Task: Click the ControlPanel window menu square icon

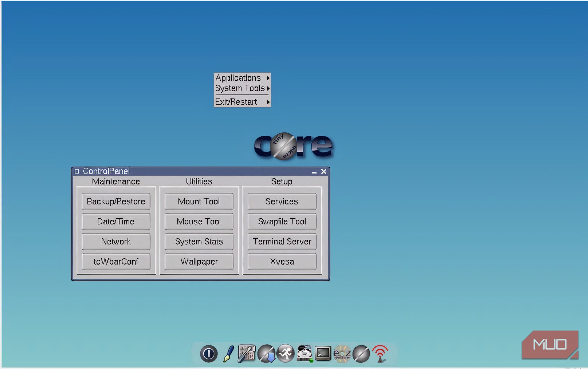Action: (77, 171)
